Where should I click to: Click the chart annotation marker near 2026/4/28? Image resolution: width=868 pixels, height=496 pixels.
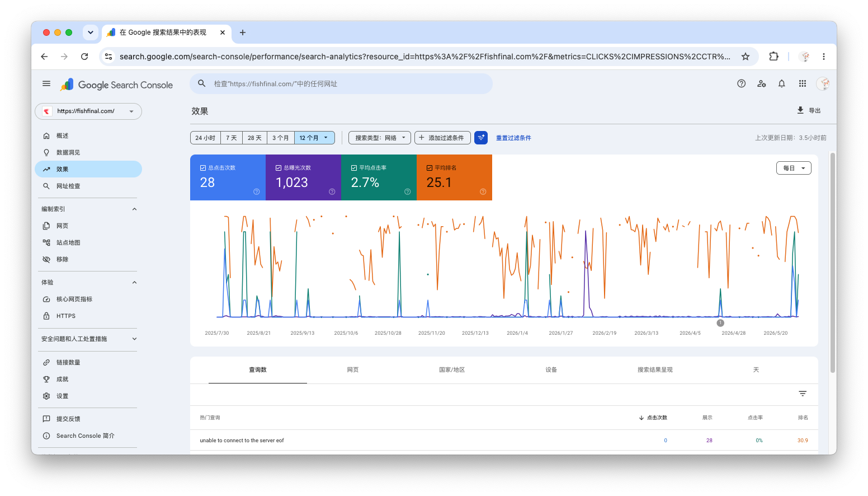point(720,323)
